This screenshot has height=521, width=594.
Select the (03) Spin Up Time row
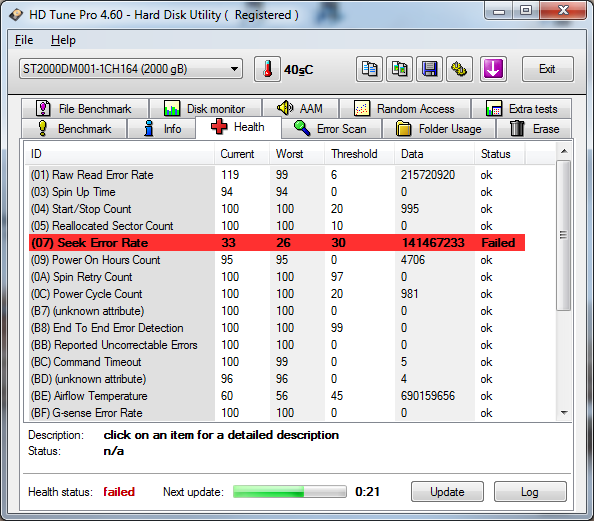[277, 192]
